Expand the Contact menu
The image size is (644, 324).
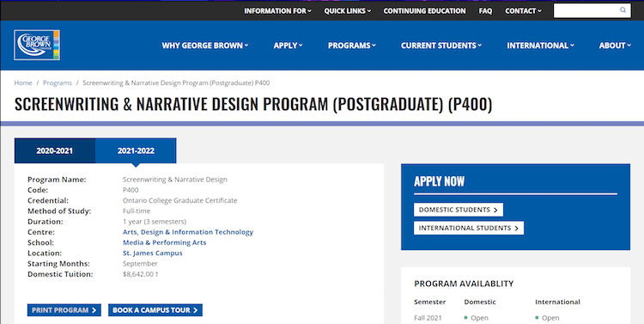pos(523,11)
